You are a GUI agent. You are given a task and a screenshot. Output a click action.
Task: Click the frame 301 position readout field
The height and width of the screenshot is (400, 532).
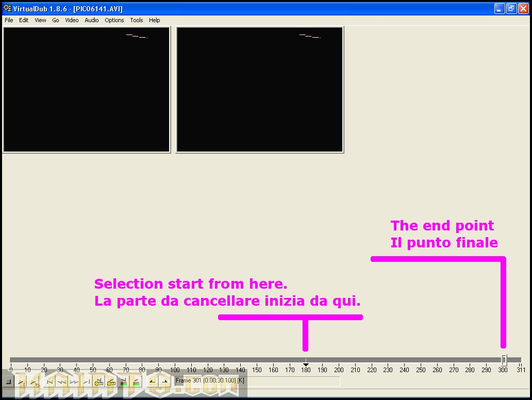[x=257, y=381]
